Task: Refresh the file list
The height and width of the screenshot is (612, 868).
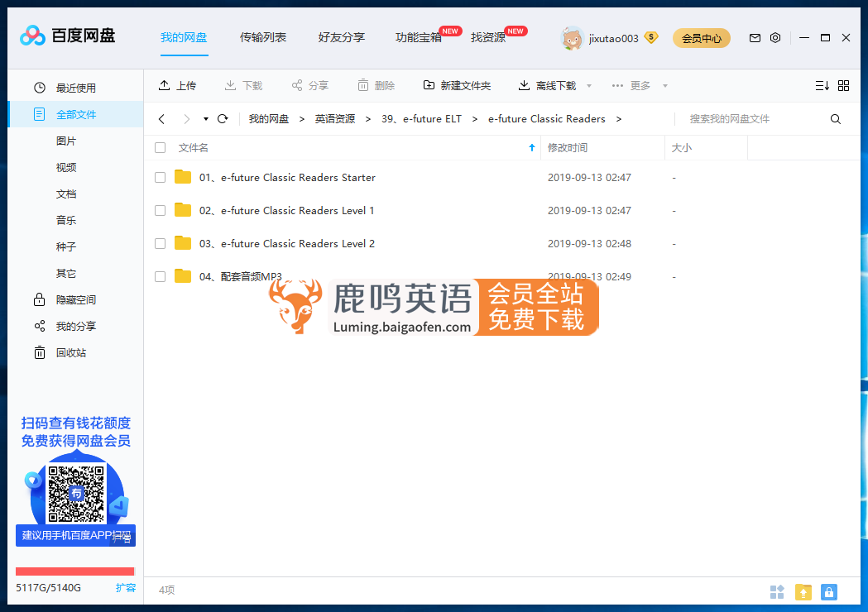Action: (223, 119)
